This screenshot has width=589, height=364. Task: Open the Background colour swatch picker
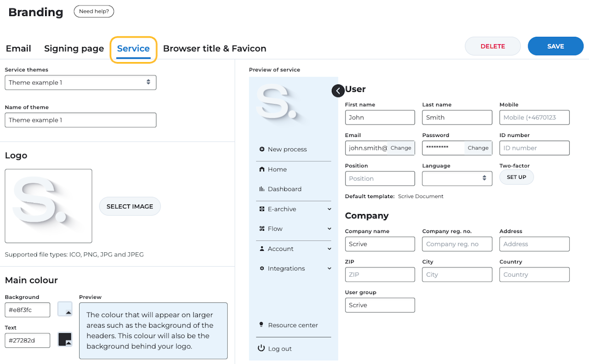[x=65, y=309]
